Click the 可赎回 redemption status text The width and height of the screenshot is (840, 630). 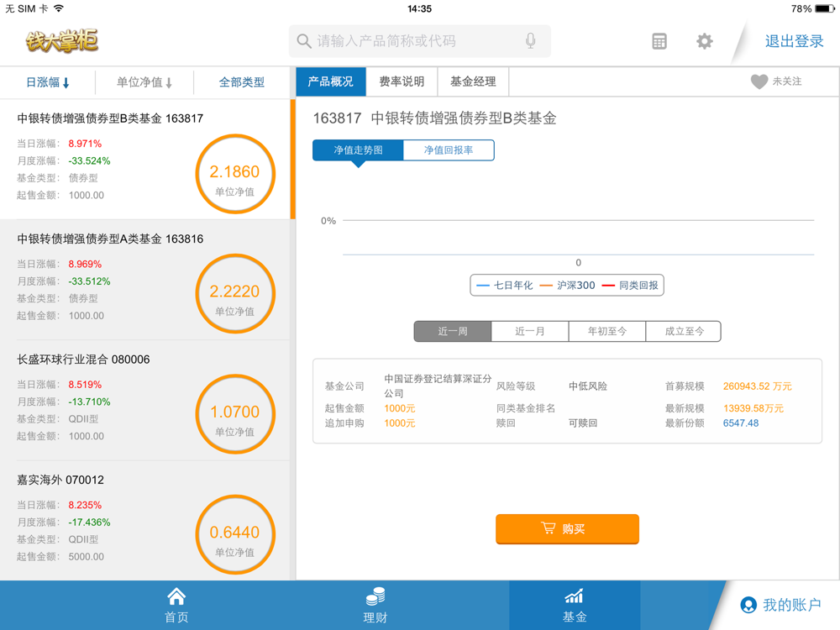583,423
